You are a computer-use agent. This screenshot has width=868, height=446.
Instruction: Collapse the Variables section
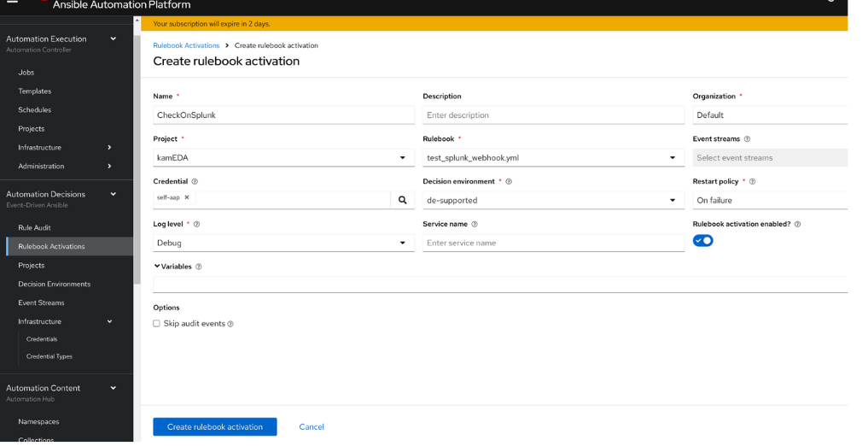tap(158, 267)
